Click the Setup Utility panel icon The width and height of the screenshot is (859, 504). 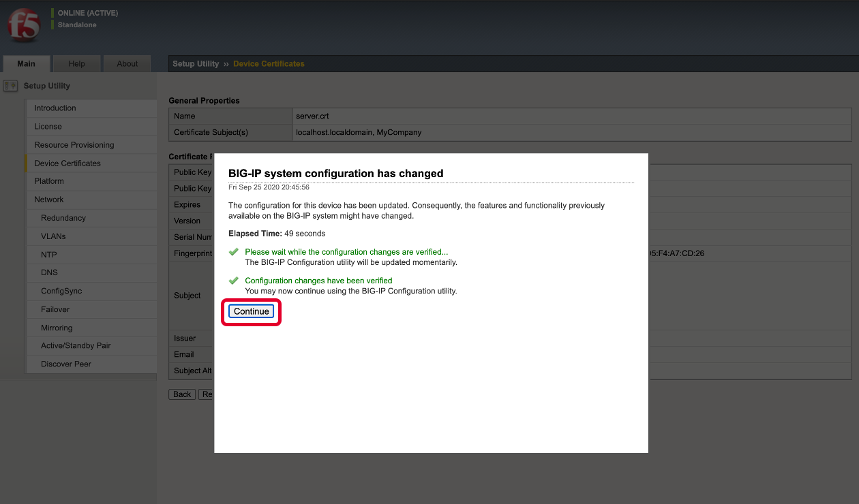(x=10, y=86)
